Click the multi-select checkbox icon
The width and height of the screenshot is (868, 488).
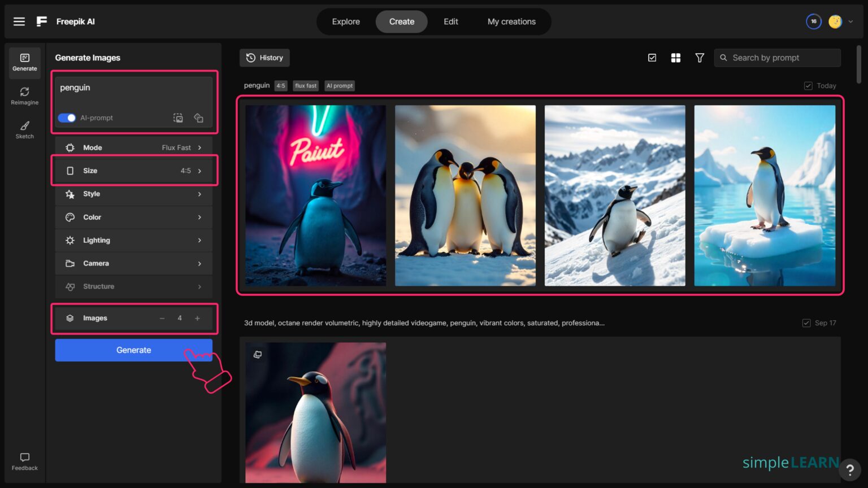pyautogui.click(x=652, y=57)
